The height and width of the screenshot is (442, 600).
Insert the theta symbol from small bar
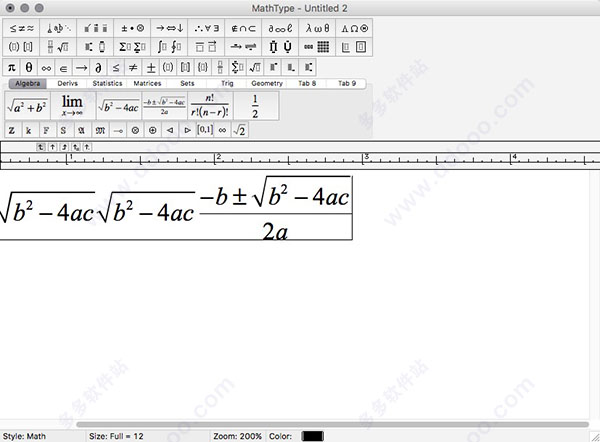pyautogui.click(x=29, y=68)
